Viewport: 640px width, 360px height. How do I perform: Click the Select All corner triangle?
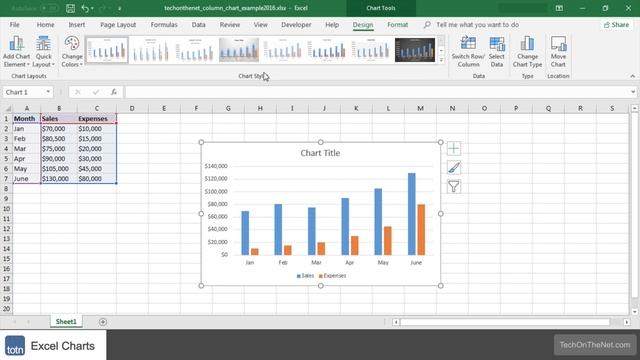point(7,108)
